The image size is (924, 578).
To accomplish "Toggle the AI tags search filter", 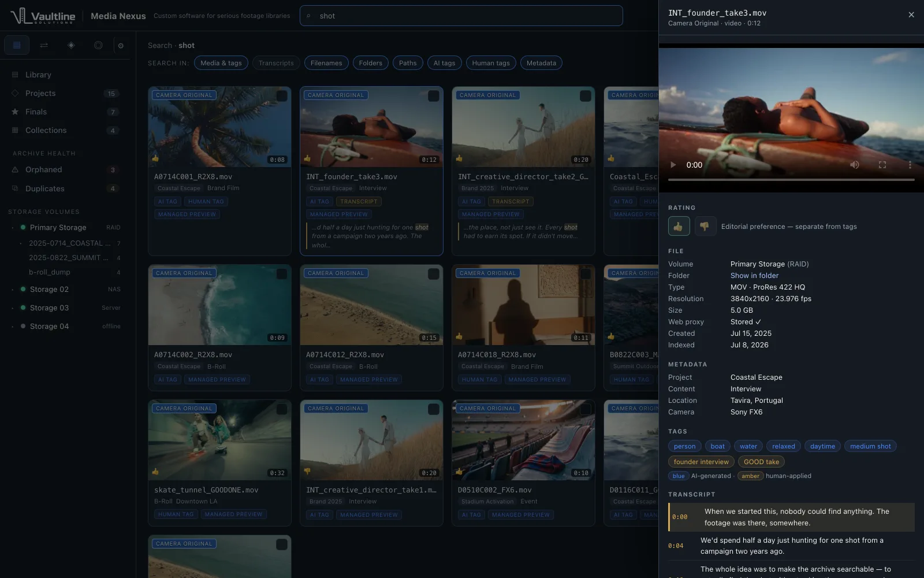I will point(444,63).
